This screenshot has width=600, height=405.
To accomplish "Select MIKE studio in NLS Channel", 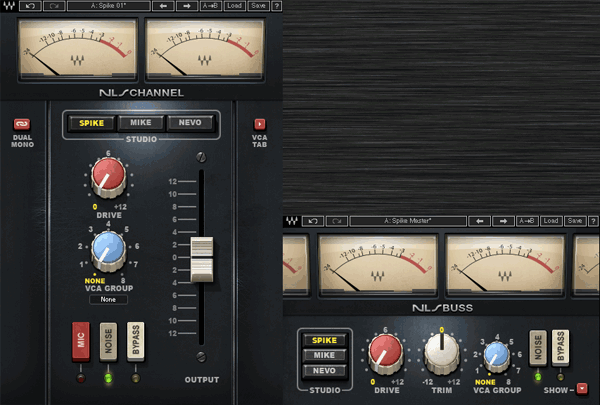I will coord(141,122).
